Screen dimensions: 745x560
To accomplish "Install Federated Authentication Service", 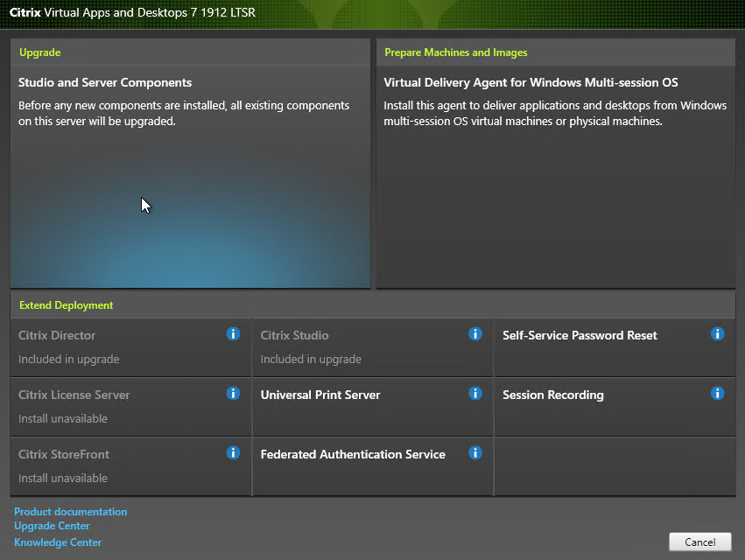I will click(x=373, y=466).
